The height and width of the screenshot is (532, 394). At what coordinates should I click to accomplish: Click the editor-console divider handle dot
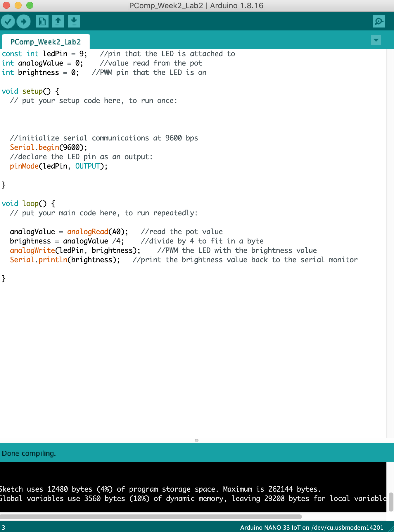click(x=197, y=440)
